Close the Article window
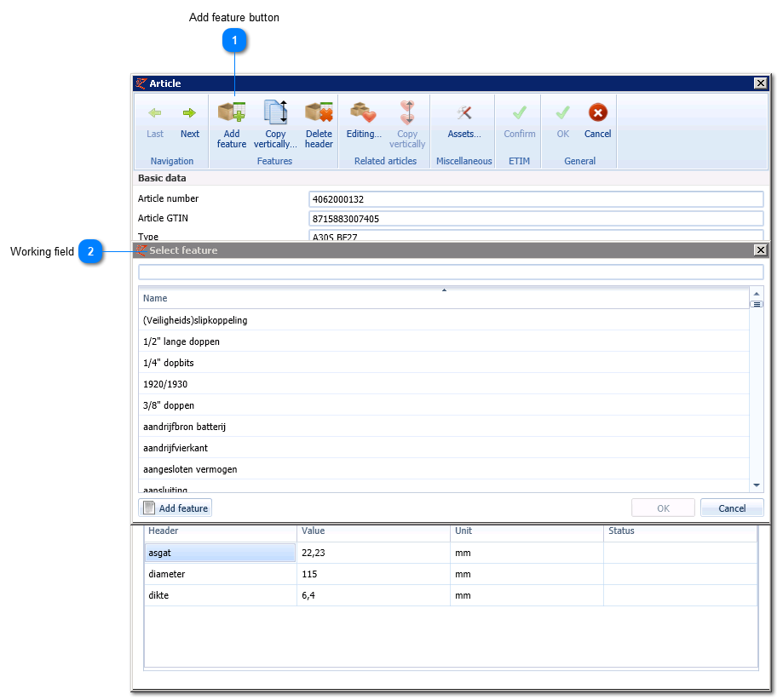This screenshot has height=700, width=783. click(x=760, y=83)
